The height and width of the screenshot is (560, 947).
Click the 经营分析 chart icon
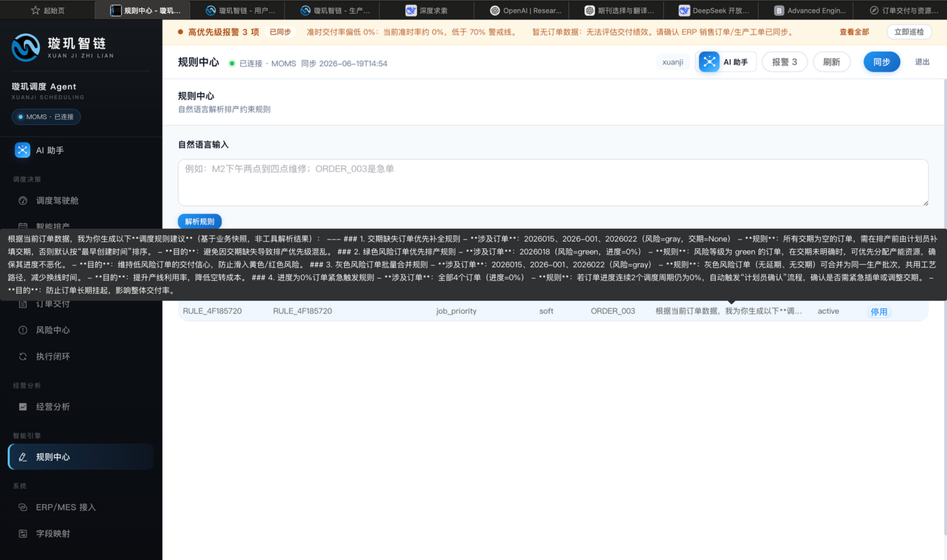pyautogui.click(x=23, y=407)
